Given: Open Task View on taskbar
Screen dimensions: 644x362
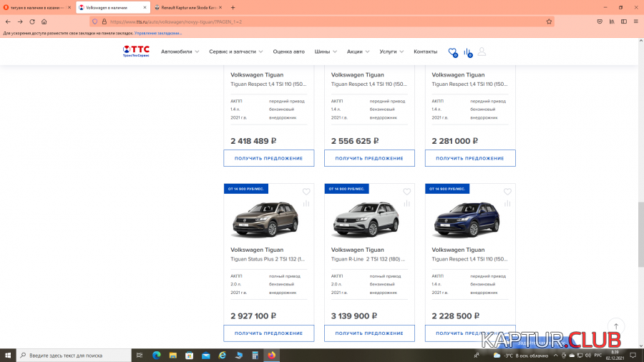Looking at the screenshot, I should [x=140, y=356].
